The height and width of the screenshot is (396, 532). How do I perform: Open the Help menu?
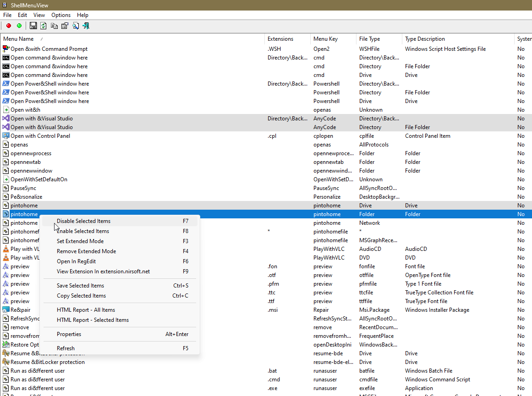(82, 15)
